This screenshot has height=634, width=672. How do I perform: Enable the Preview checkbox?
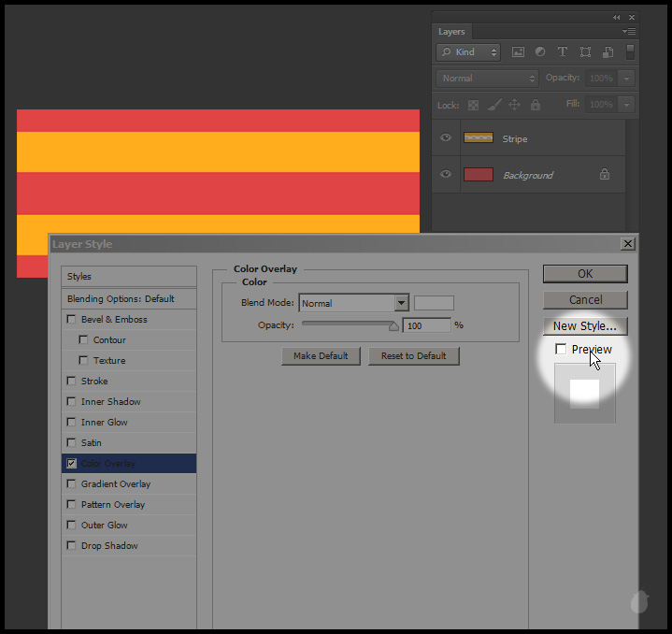[x=561, y=350]
